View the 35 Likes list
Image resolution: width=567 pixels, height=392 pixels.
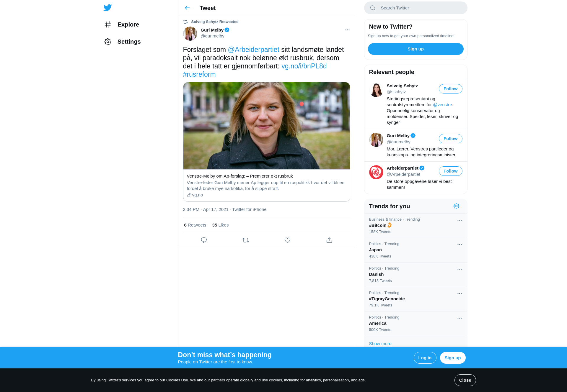coord(220,225)
